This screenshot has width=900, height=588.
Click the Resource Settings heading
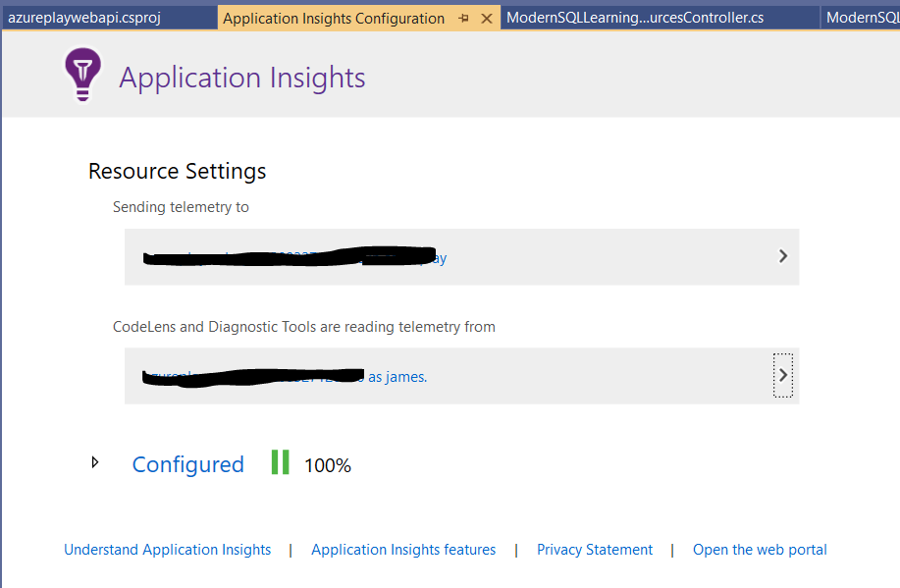tap(177, 171)
